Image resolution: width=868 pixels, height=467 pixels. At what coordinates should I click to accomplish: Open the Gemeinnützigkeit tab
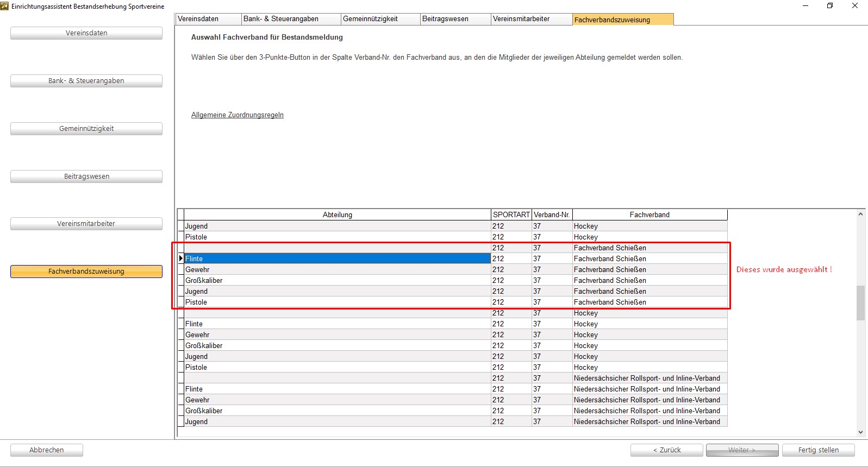click(380, 19)
